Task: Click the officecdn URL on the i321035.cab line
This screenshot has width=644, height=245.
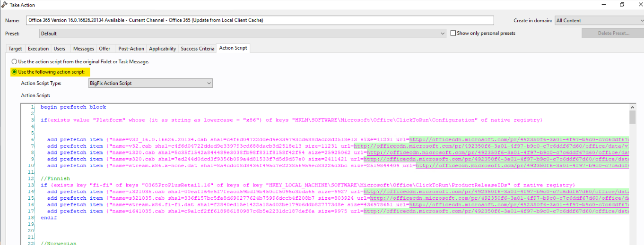Action: [x=496, y=192]
